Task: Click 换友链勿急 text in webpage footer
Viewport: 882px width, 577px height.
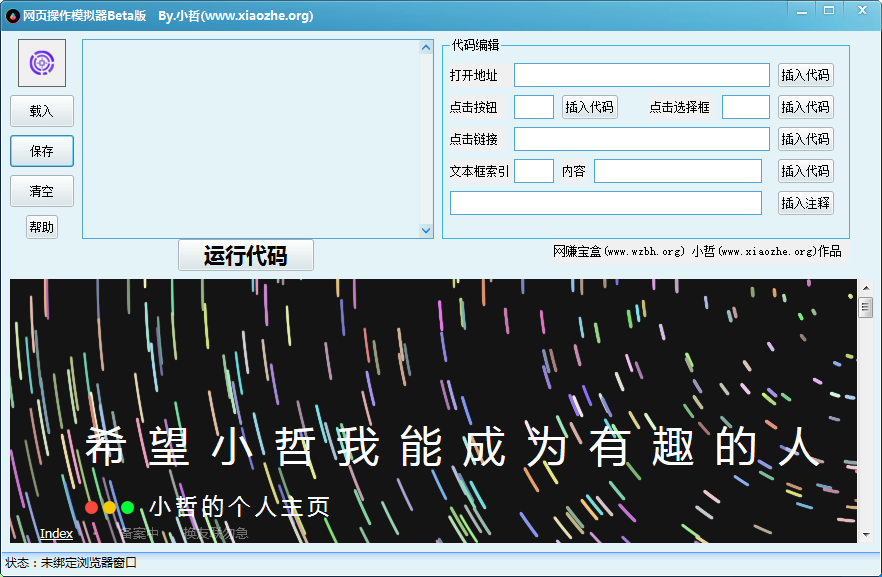Action: 215,533
